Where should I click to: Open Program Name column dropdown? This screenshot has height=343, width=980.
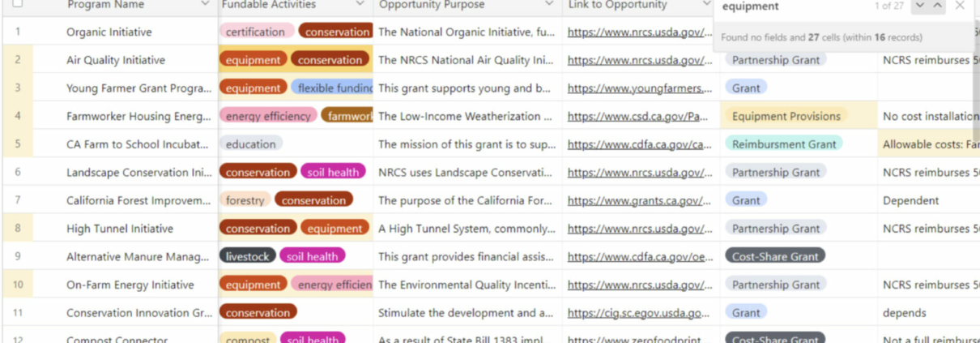pyautogui.click(x=205, y=5)
